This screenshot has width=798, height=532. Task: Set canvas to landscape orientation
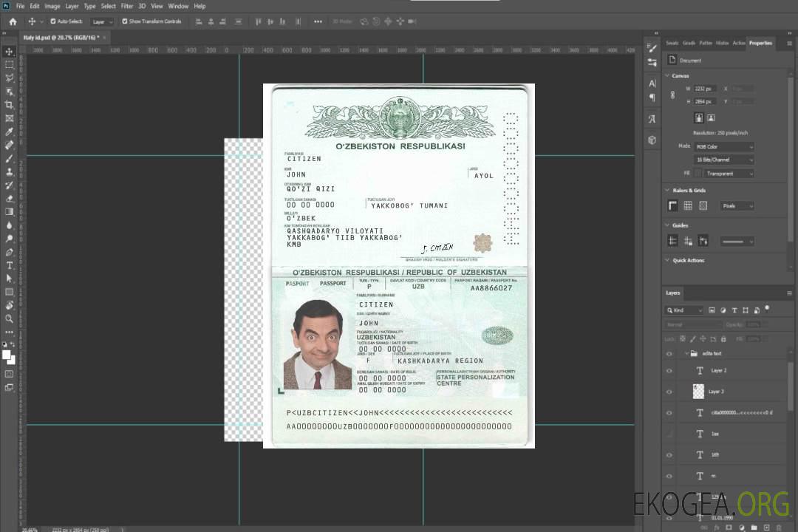711,117
